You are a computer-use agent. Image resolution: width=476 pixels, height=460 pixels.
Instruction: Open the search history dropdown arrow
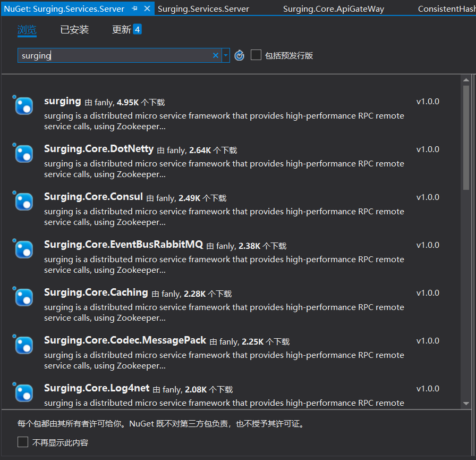pyautogui.click(x=226, y=55)
